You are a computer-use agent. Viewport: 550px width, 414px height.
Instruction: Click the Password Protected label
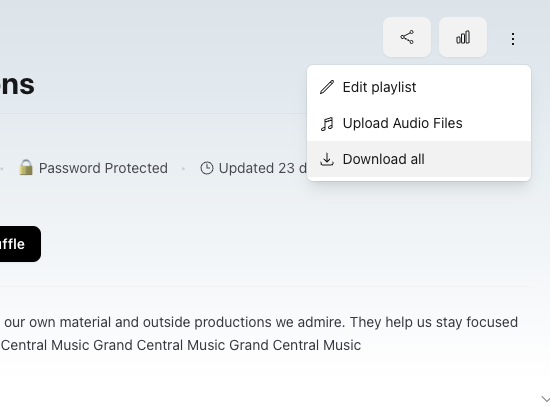(x=103, y=168)
